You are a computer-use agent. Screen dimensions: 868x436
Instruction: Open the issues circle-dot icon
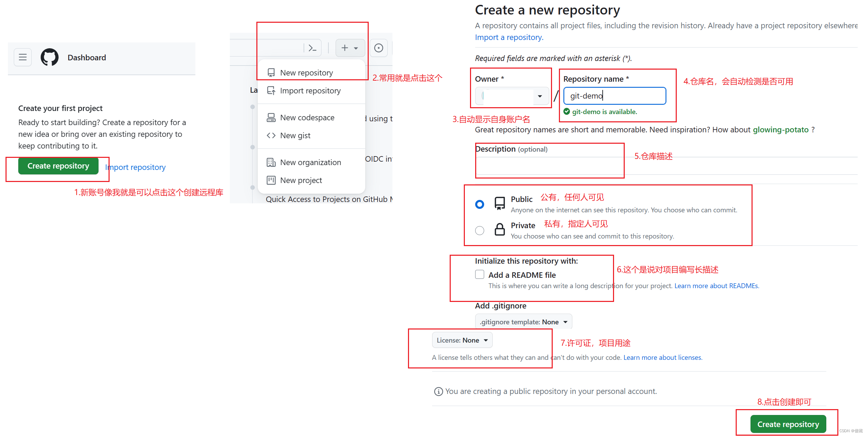click(x=379, y=48)
